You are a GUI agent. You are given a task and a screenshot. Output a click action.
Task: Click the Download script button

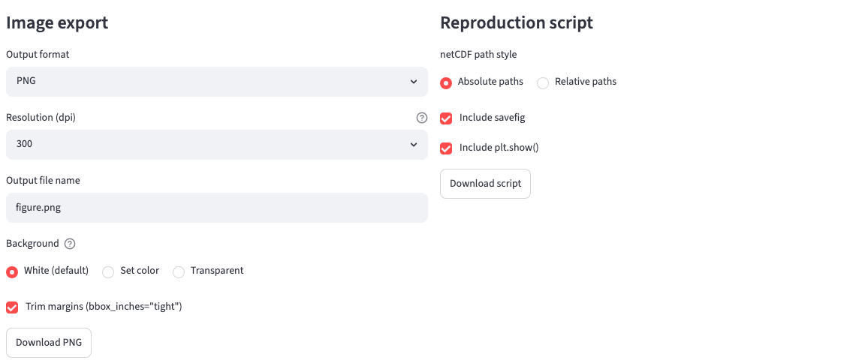(x=486, y=184)
